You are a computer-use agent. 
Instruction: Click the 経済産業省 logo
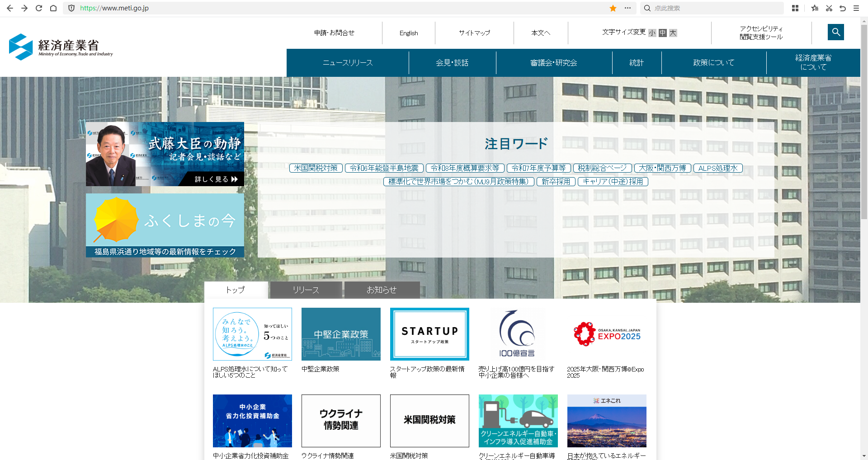click(x=61, y=47)
